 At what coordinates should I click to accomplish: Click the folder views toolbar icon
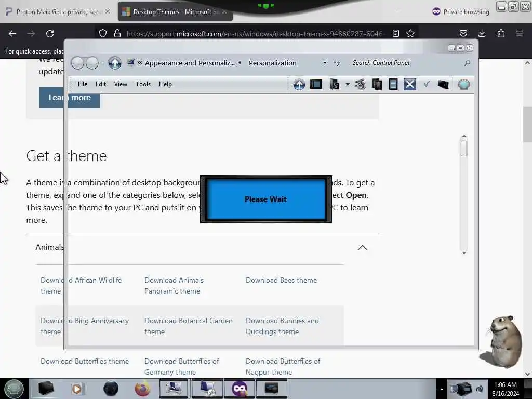click(x=334, y=84)
